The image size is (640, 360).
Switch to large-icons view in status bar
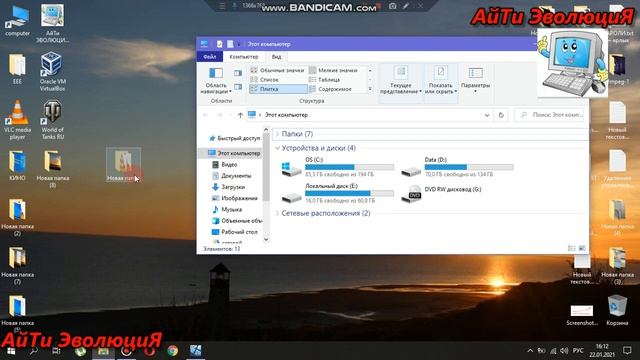[x=582, y=248]
